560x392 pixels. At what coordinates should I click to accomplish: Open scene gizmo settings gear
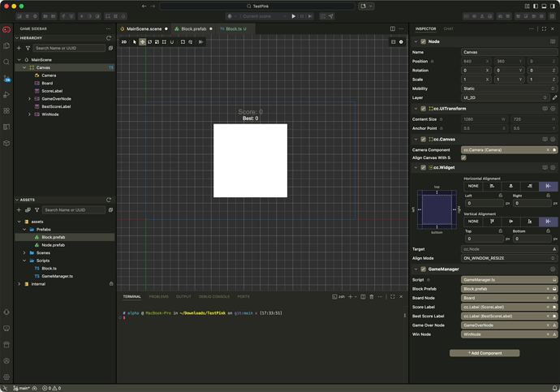(x=401, y=41)
